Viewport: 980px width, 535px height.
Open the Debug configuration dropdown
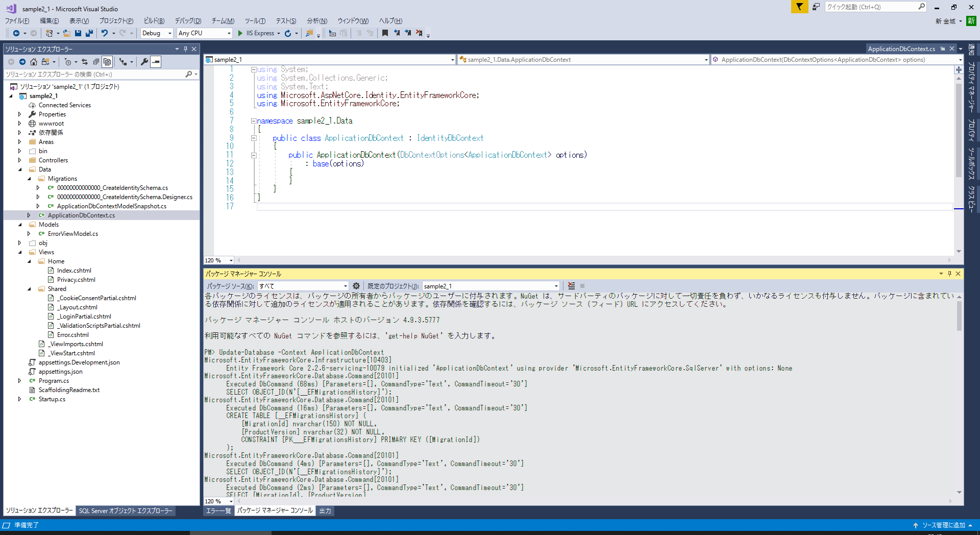157,33
